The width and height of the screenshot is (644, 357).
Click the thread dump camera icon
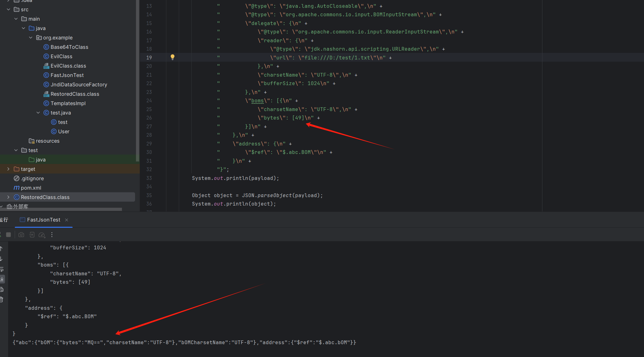pyautogui.click(x=21, y=235)
